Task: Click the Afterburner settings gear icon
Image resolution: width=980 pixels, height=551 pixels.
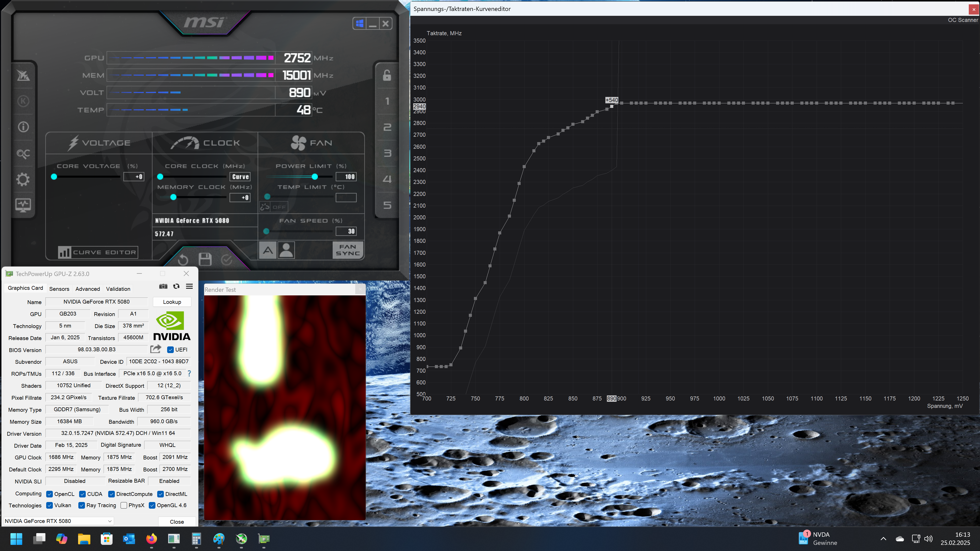Action: (23, 179)
